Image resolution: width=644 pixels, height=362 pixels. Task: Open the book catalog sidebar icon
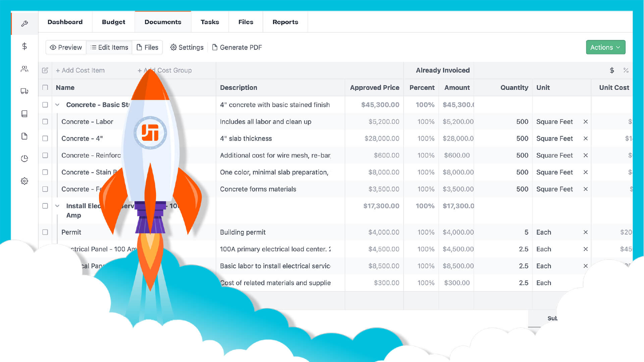click(x=24, y=114)
